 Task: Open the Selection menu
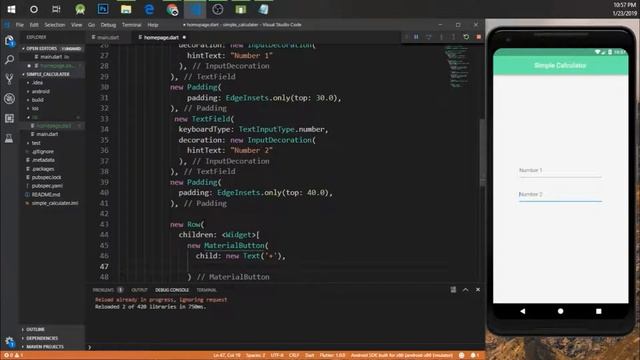[55, 25]
